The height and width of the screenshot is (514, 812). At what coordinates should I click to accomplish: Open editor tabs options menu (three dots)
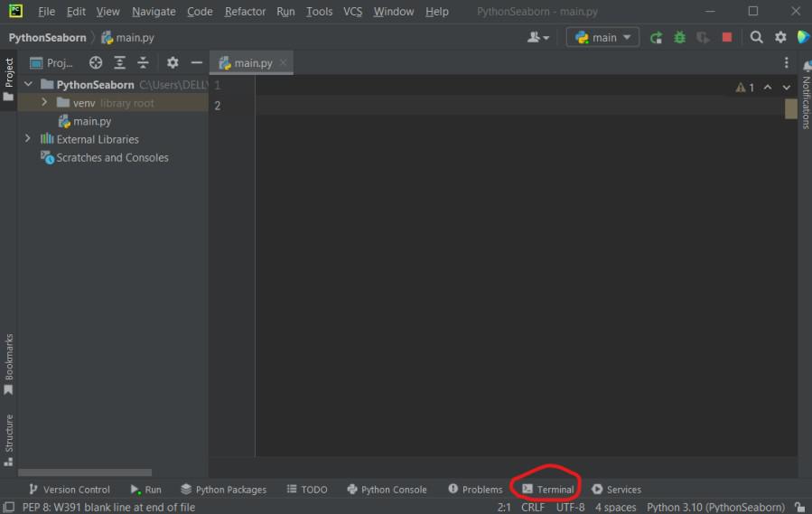pos(786,62)
